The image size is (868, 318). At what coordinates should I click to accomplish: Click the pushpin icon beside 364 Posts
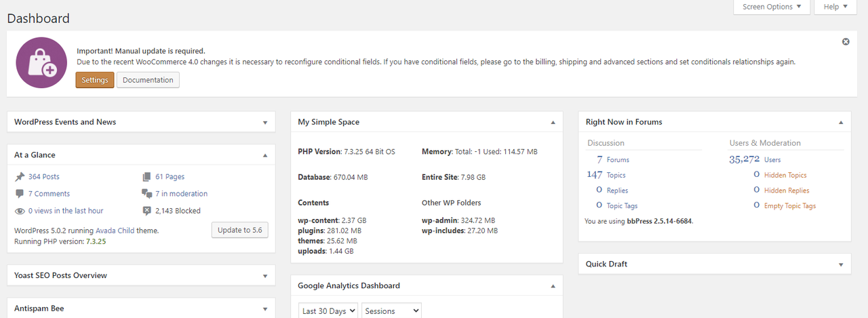pyautogui.click(x=20, y=176)
